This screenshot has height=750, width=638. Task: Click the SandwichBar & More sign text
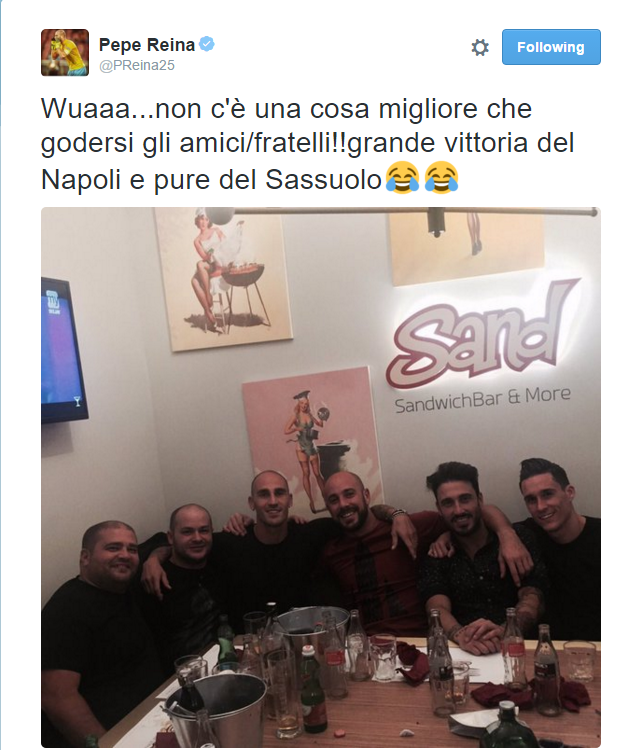click(483, 400)
